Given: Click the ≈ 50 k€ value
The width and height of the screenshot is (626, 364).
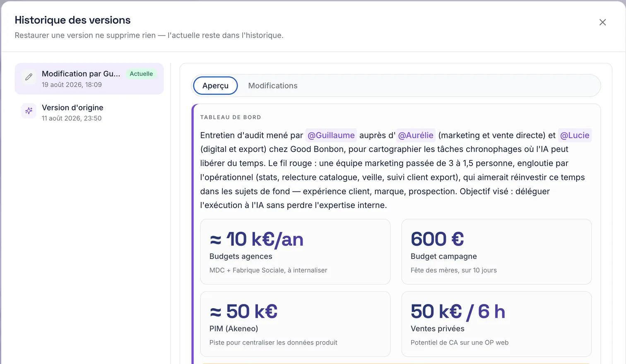Looking at the screenshot, I should 243,311.
